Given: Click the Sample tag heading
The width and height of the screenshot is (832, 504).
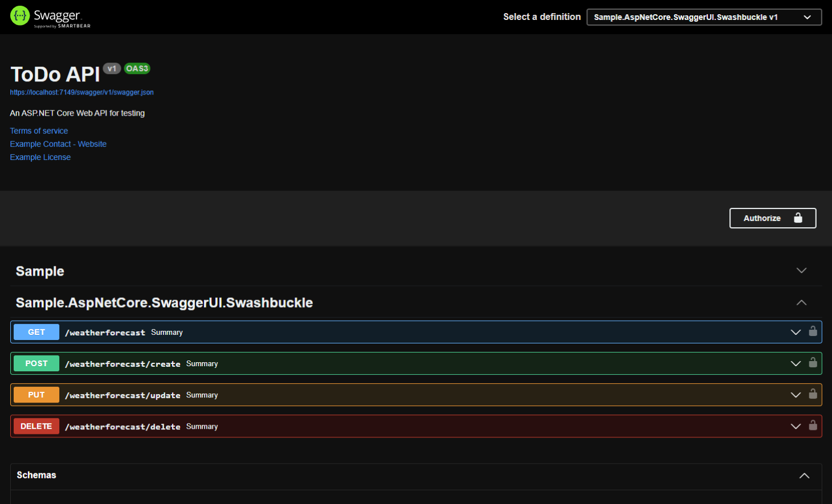Looking at the screenshot, I should click(x=40, y=271).
